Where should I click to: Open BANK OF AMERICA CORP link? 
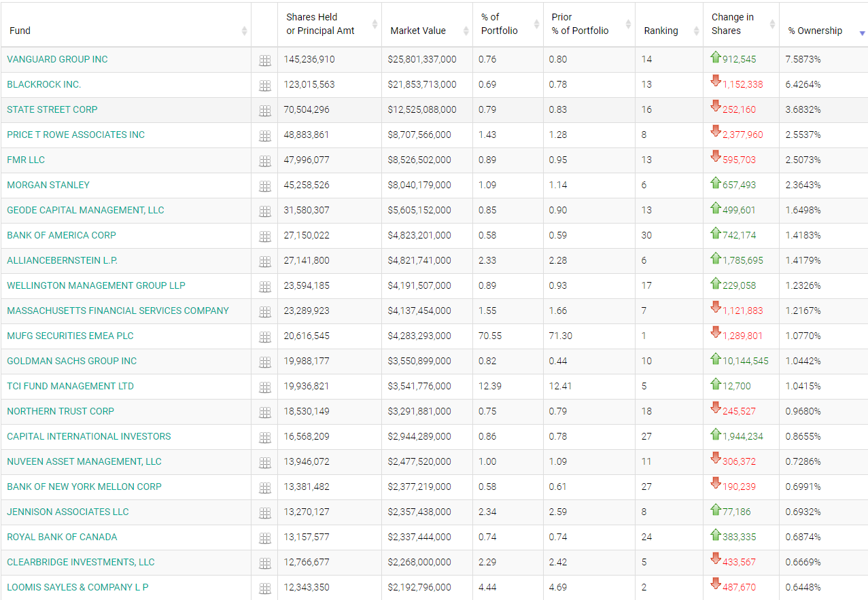coord(62,235)
